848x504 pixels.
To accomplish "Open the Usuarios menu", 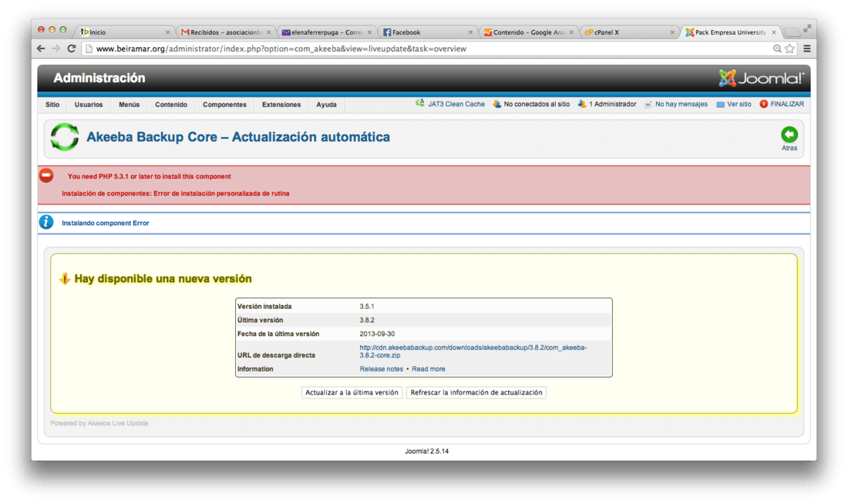I will point(89,104).
